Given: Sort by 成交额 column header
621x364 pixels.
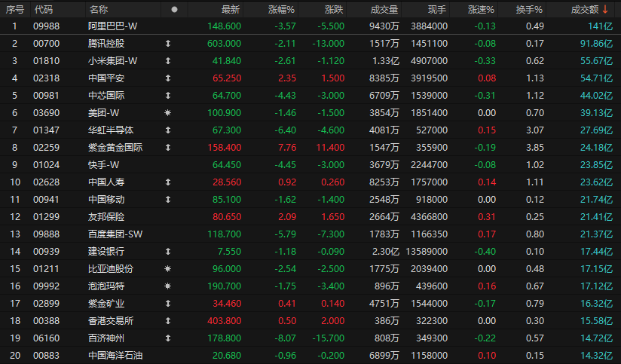Looking at the screenshot, I should pos(585,10).
